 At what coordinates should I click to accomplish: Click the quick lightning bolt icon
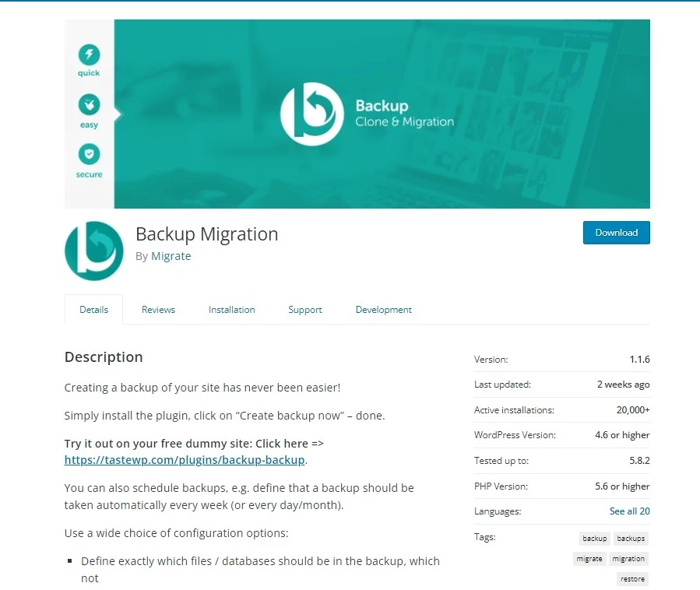click(x=89, y=54)
